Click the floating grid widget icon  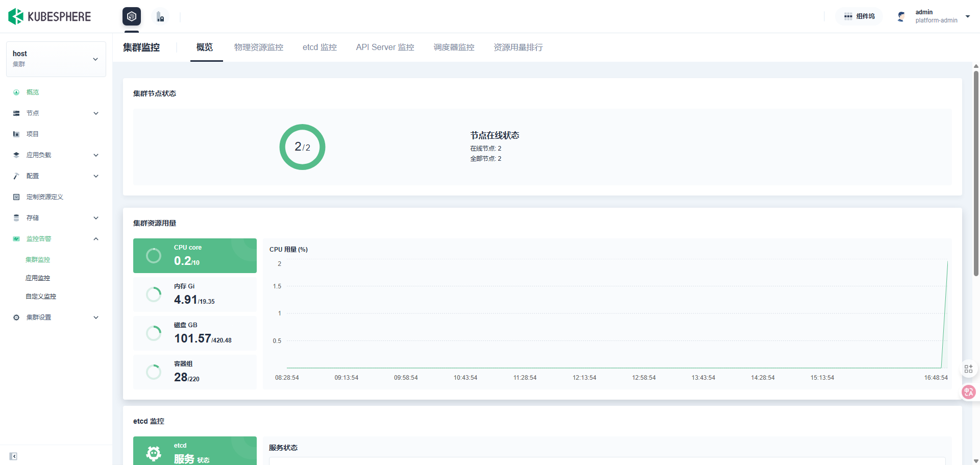(x=968, y=369)
